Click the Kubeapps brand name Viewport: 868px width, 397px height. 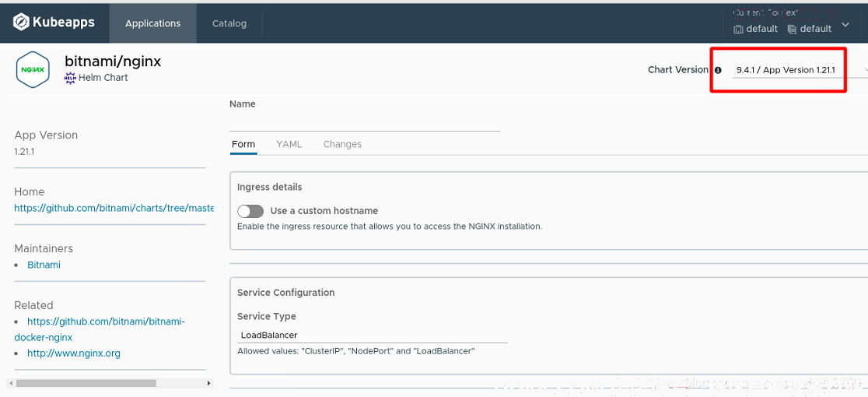(65, 23)
